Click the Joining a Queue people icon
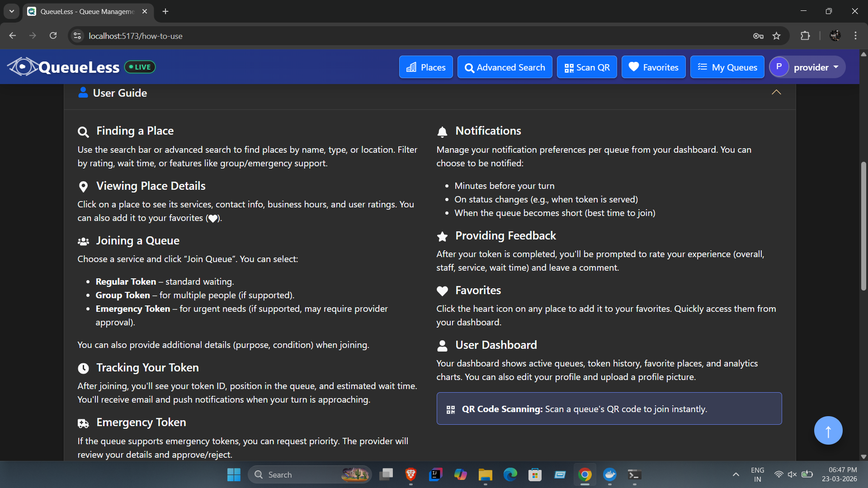 point(83,241)
